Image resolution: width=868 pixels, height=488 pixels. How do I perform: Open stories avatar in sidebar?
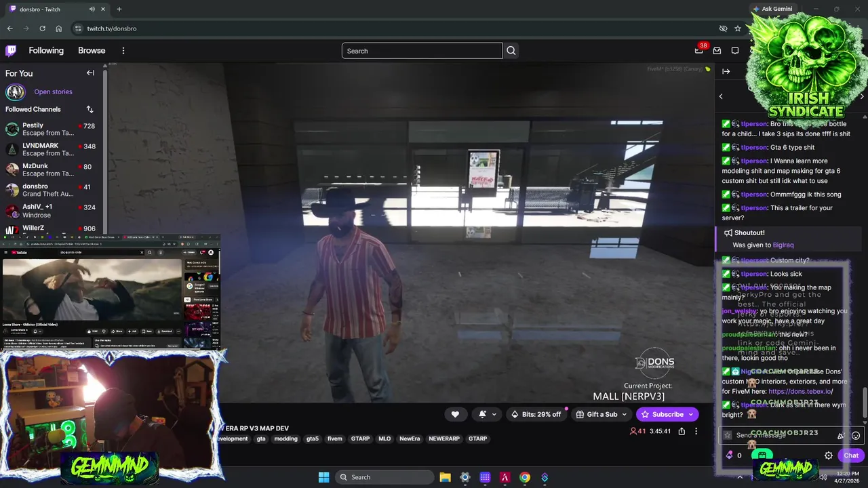click(x=15, y=92)
